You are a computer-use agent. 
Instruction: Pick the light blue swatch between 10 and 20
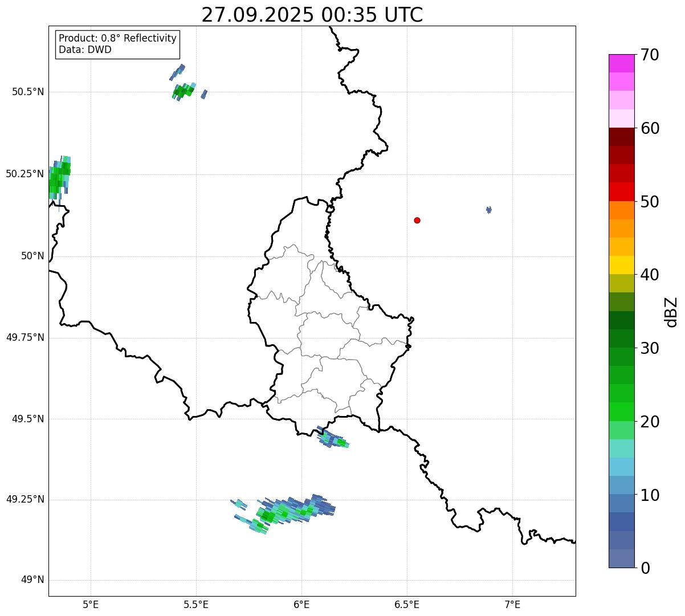[621, 467]
